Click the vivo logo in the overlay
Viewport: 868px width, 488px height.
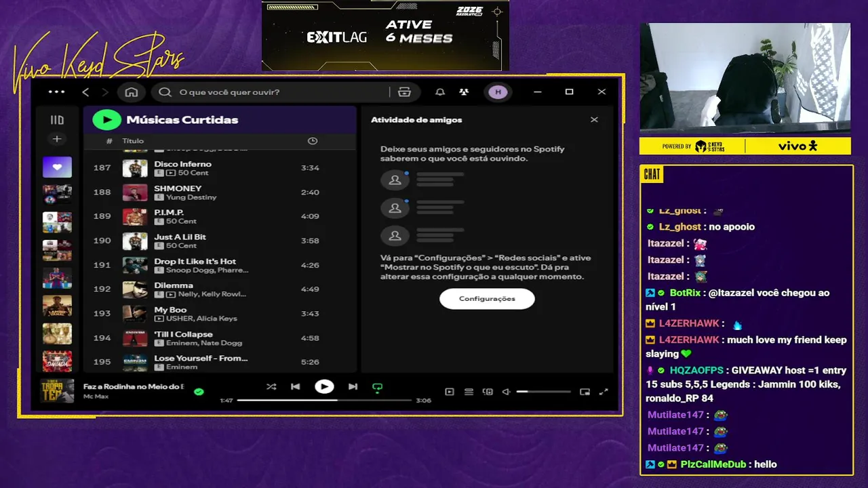click(x=797, y=146)
